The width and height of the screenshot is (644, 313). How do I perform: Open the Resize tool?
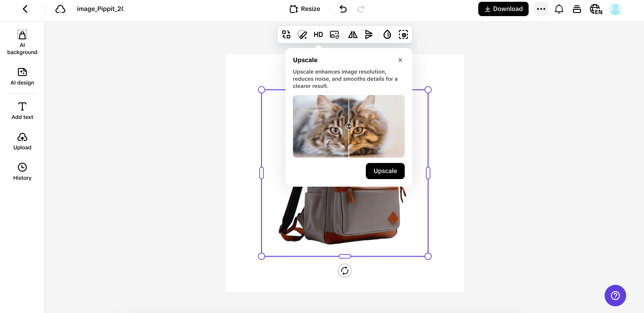point(305,9)
